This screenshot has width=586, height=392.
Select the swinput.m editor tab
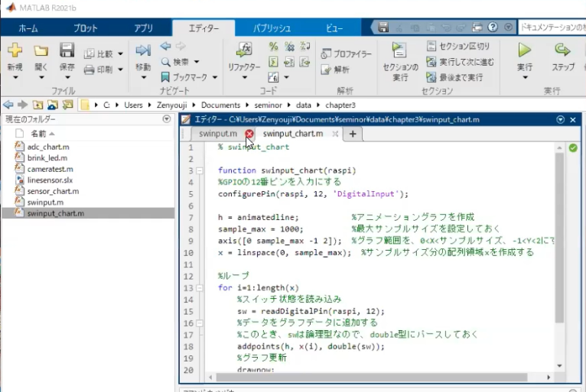pyautogui.click(x=218, y=134)
